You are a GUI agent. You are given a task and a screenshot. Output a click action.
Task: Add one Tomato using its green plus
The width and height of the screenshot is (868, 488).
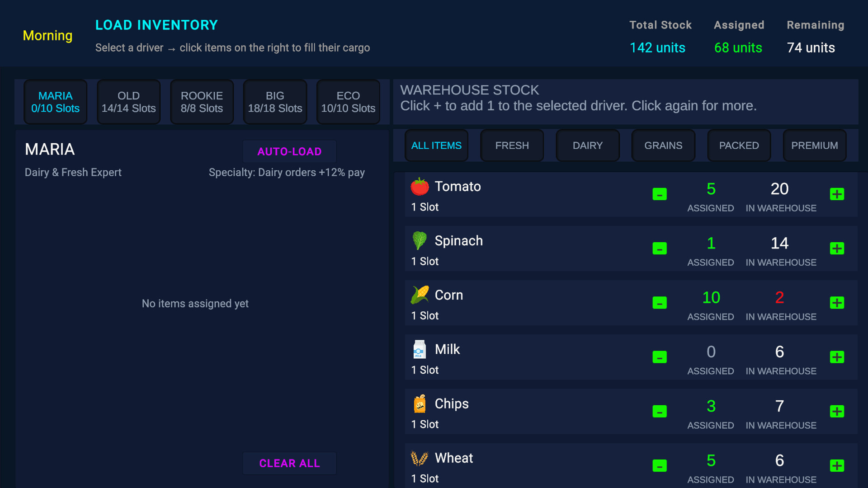[837, 194]
